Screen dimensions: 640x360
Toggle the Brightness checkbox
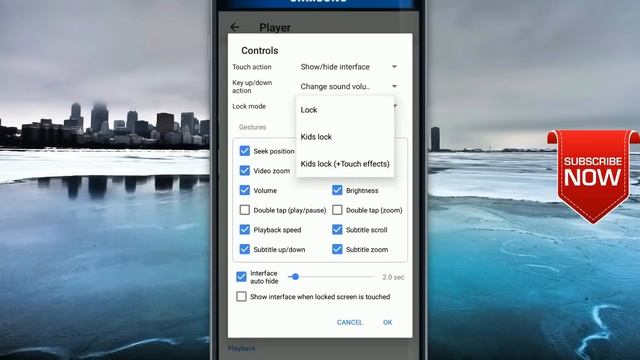coord(337,190)
